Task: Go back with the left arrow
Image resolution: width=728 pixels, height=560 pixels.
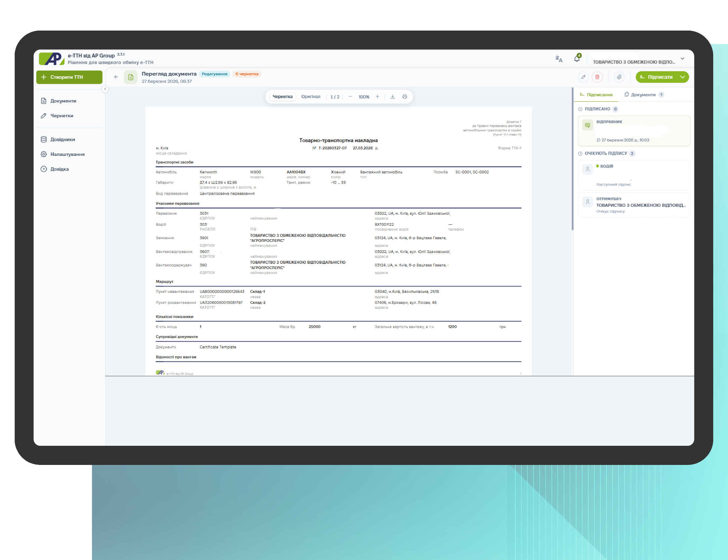Action: pos(116,77)
